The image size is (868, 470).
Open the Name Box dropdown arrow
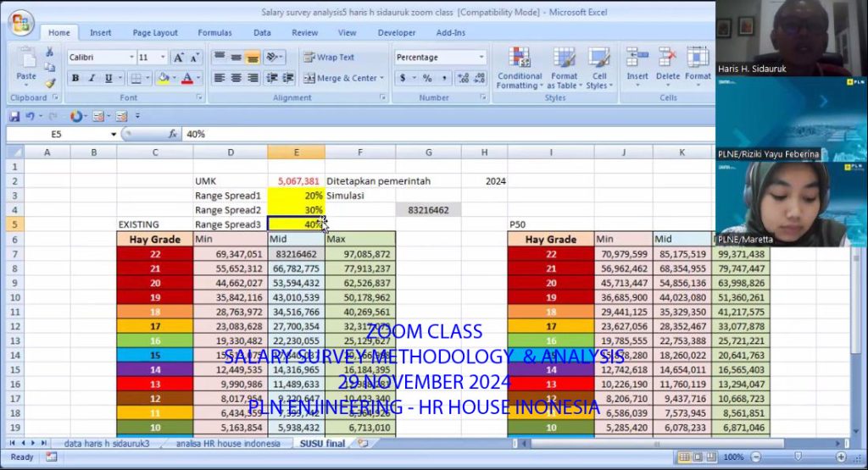[114, 135]
